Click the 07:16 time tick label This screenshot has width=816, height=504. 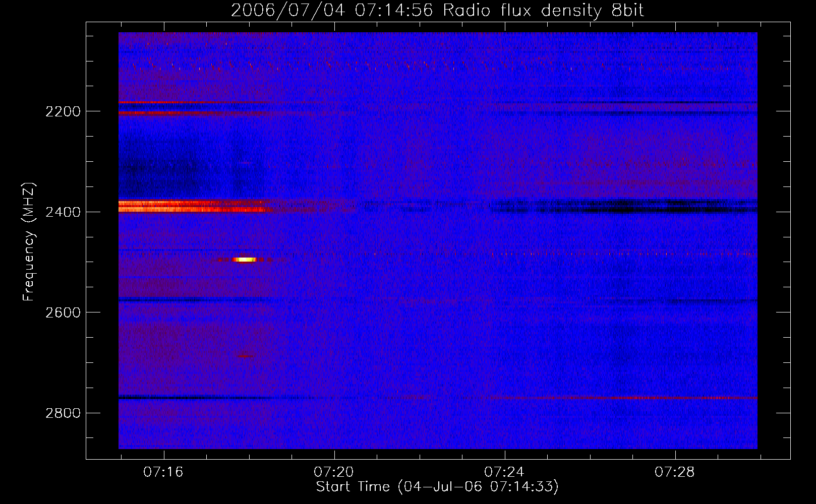point(163,472)
